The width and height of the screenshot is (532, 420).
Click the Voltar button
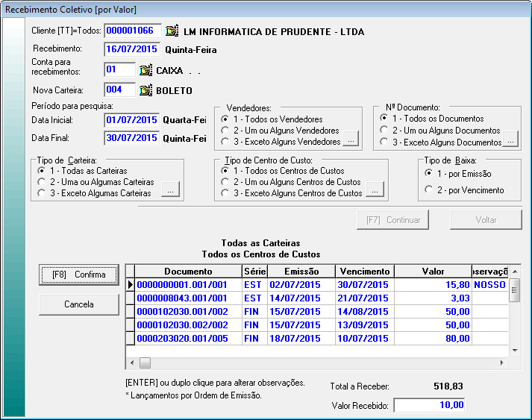pyautogui.click(x=486, y=220)
